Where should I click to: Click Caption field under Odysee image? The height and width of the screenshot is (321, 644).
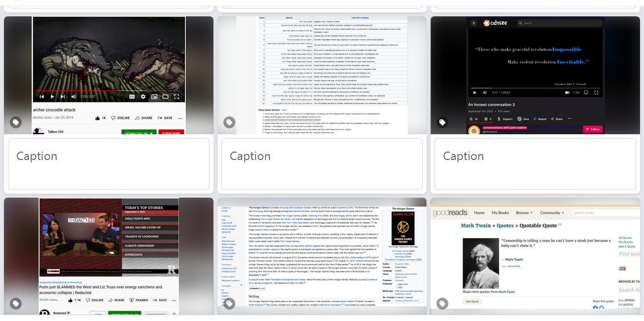point(535,164)
